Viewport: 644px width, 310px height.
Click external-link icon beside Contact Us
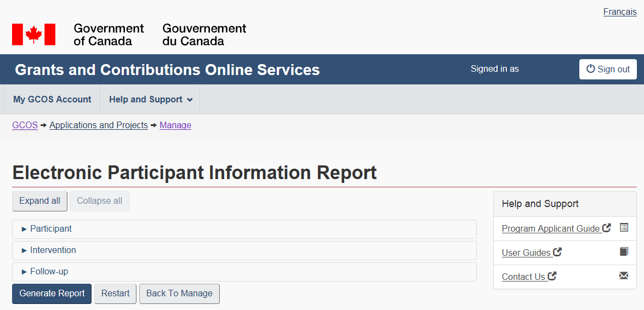pos(552,277)
